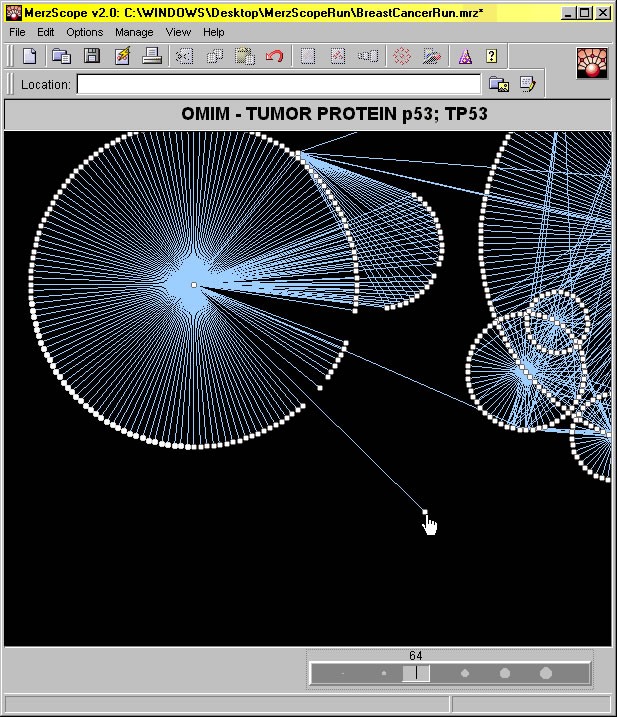
Task: Click the notes icon right of Location bar
Action: [527, 85]
